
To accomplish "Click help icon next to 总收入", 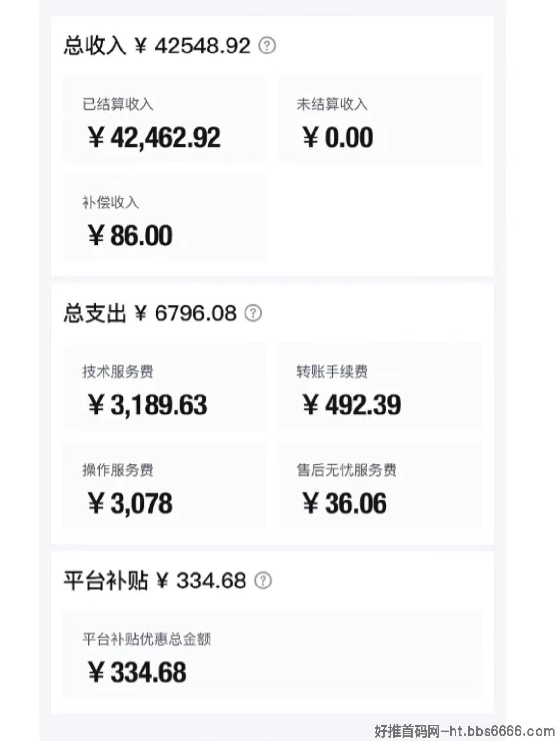I will click(266, 46).
